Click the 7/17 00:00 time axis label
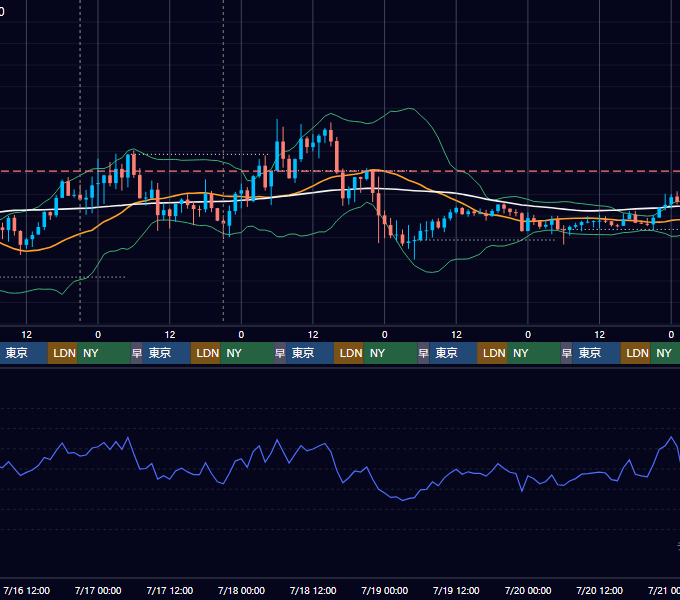 pyautogui.click(x=98, y=590)
